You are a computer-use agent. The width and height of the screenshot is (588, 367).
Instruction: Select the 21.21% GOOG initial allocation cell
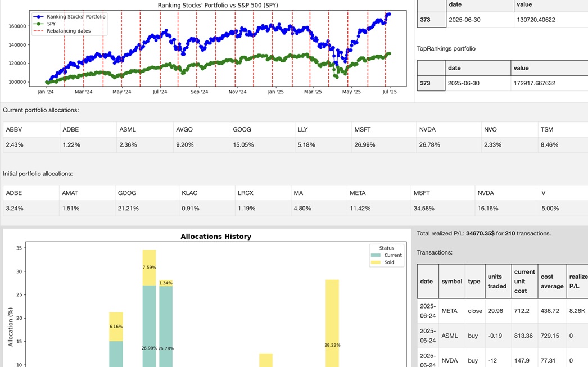[147, 209]
